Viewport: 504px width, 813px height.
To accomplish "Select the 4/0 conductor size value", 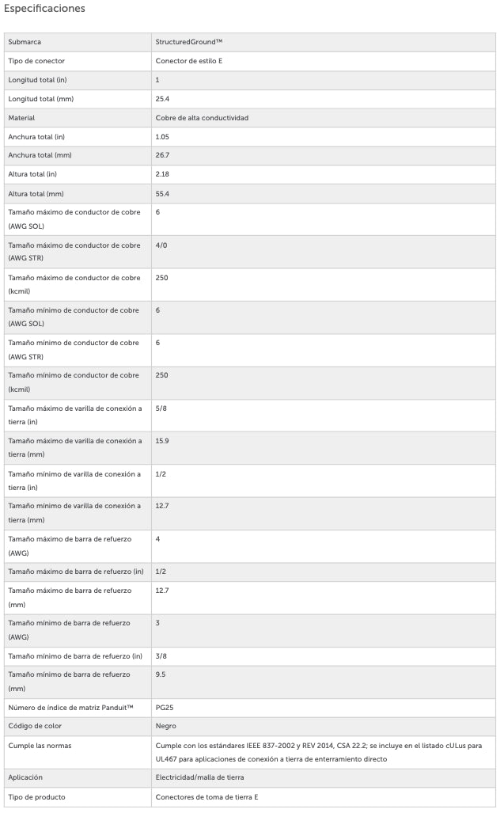I will coord(161,245).
